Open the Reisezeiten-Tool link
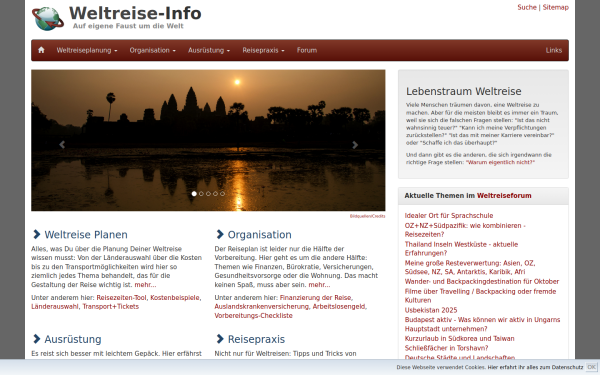This screenshot has width=600, height=375. (121, 298)
